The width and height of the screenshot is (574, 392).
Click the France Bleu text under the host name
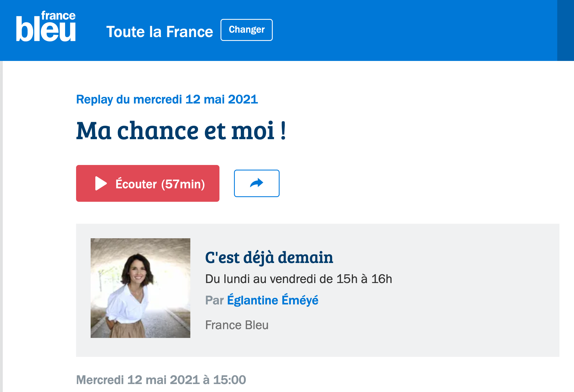pyautogui.click(x=237, y=325)
